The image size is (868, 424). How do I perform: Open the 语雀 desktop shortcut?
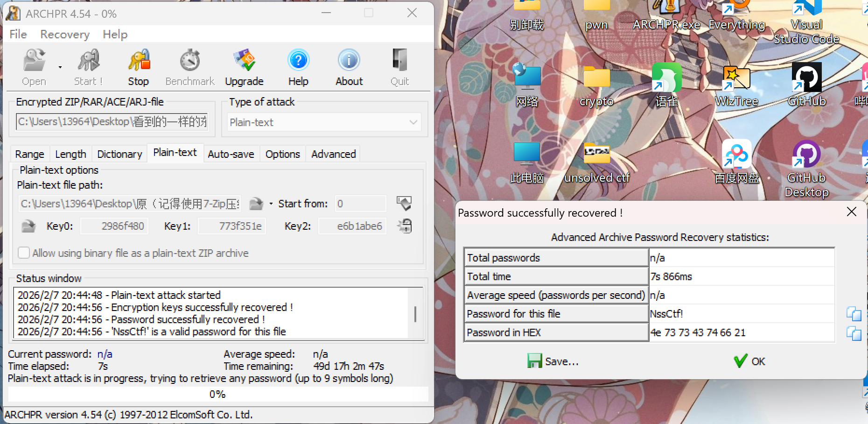tap(666, 85)
